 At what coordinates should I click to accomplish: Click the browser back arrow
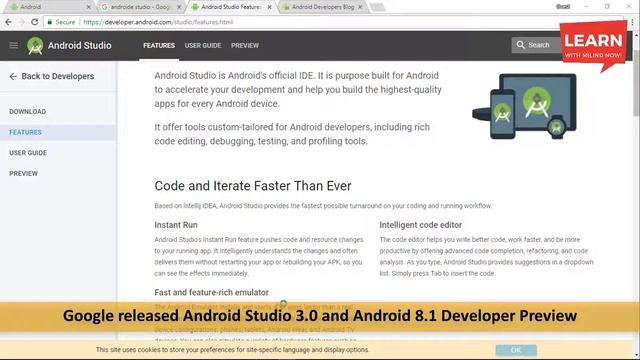point(9,22)
